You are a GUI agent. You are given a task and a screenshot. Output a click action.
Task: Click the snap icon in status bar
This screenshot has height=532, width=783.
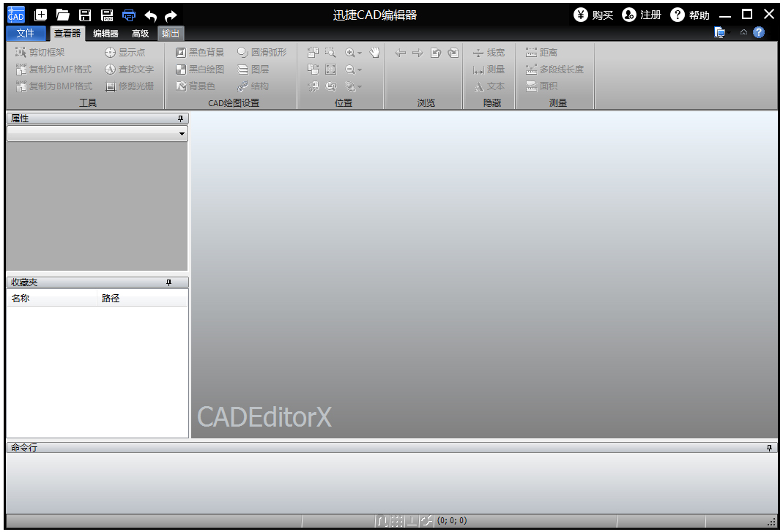382,521
